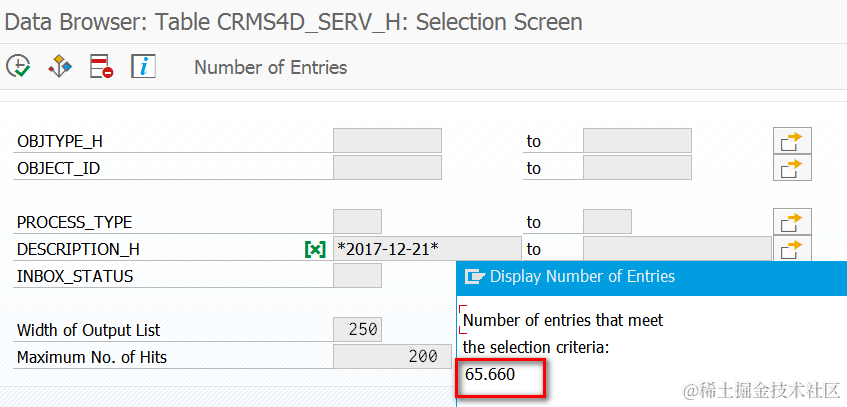This screenshot has width=847, height=407.
Task: Open the selection variant icon
Action: coord(60,66)
